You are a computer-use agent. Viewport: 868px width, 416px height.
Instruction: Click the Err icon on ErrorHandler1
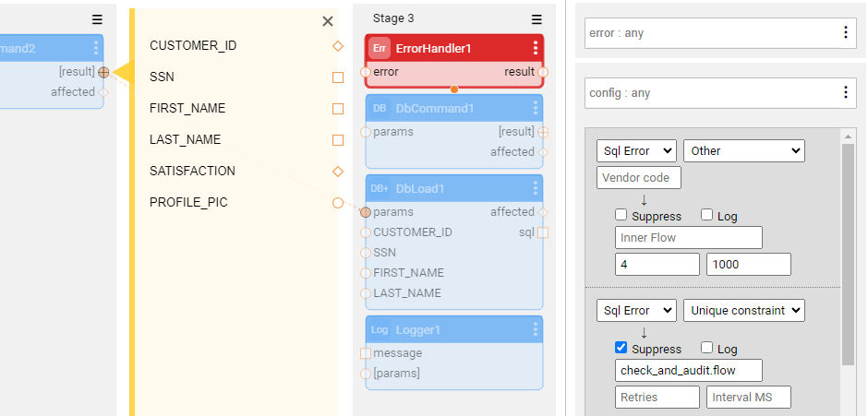379,48
